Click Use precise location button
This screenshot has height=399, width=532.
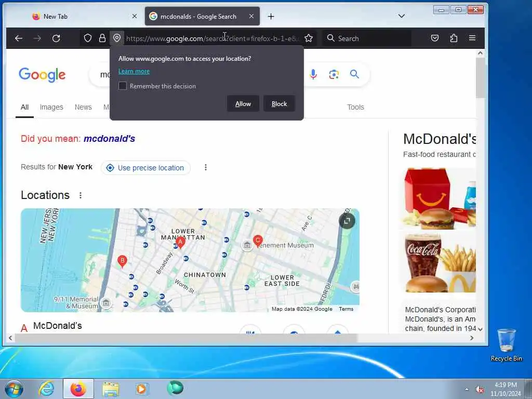point(146,168)
